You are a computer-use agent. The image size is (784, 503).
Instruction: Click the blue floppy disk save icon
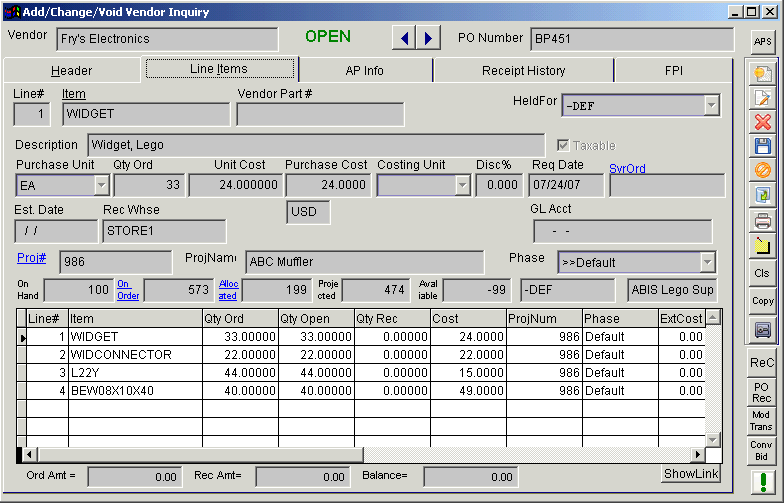point(763,146)
